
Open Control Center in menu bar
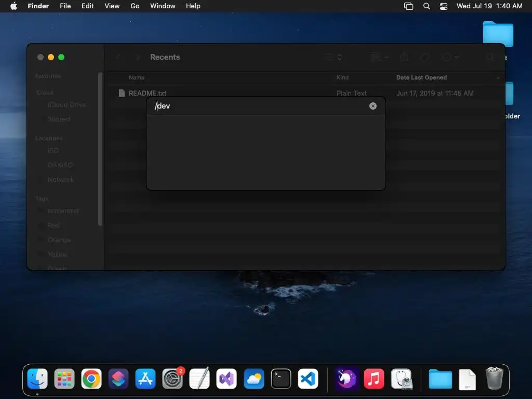[444, 6]
